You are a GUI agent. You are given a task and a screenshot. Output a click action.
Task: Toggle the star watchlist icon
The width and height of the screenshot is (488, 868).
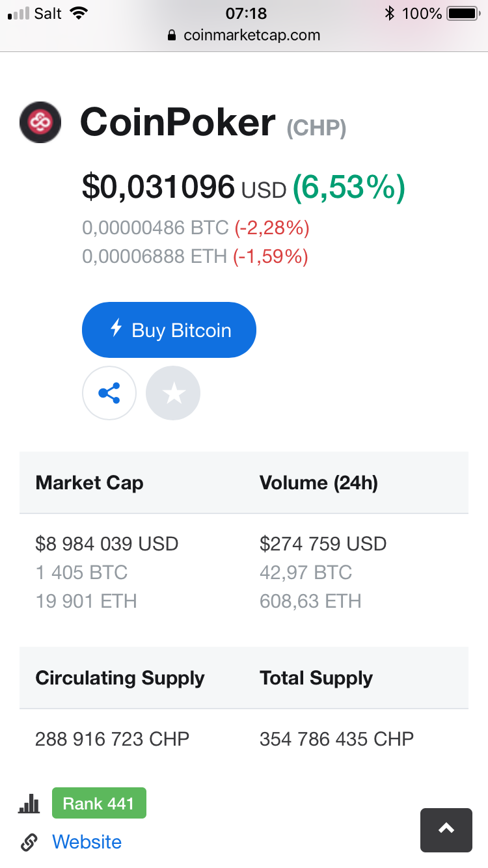click(x=173, y=393)
